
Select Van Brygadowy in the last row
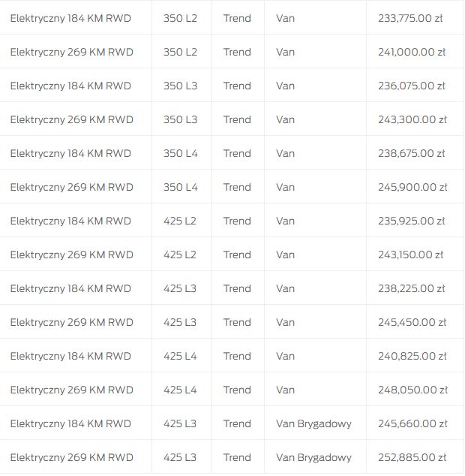313,457
